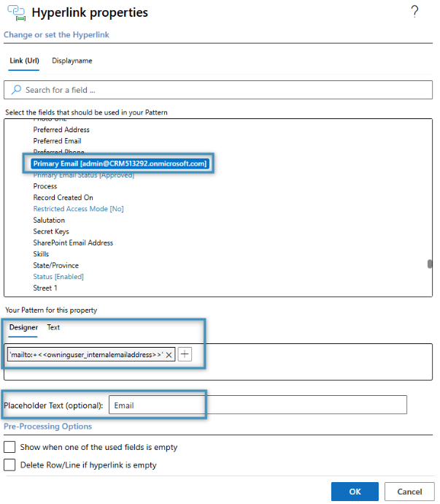Open the Displayname tab
This screenshot has width=440, height=504.
point(72,61)
